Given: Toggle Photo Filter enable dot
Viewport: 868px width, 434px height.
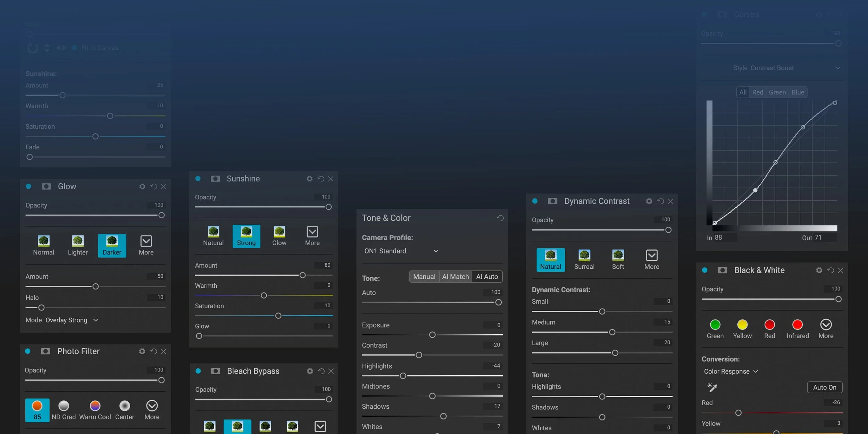Looking at the screenshot, I should 28,351.
